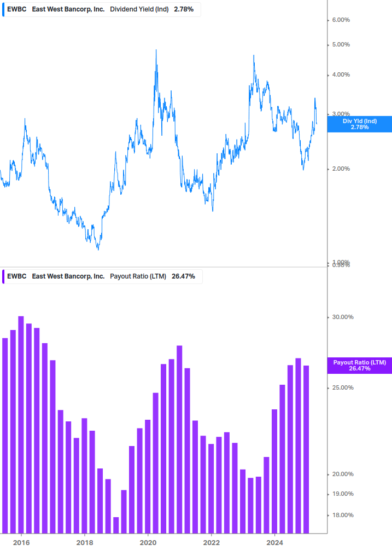Click the shortest payout bar near 2019
The height and width of the screenshot is (550, 392).
click(116, 525)
